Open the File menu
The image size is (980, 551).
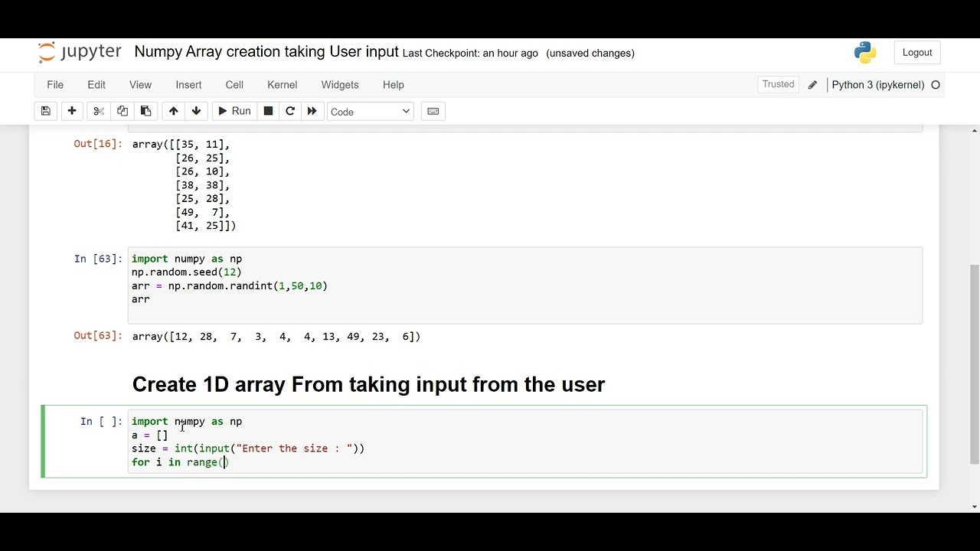click(x=55, y=85)
